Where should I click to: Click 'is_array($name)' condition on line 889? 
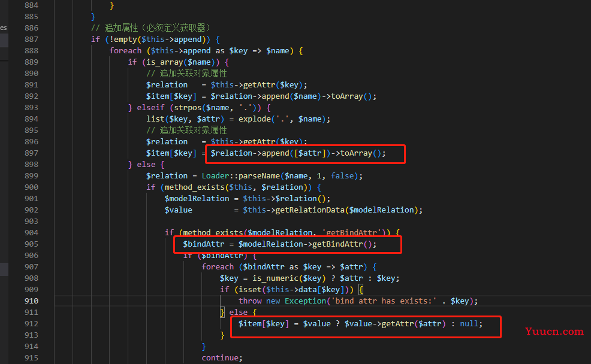(x=180, y=62)
